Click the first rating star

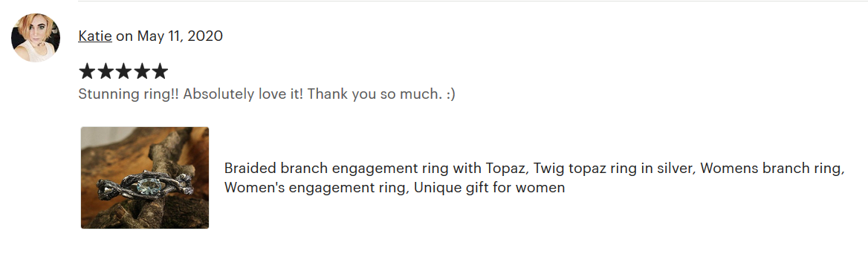pyautogui.click(x=86, y=71)
